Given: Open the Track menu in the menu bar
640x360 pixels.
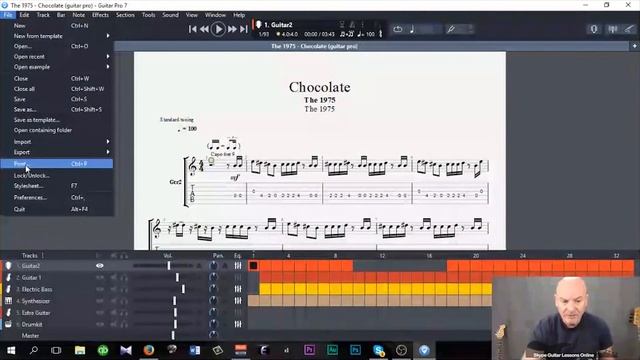Looking at the screenshot, I should (x=43, y=15).
